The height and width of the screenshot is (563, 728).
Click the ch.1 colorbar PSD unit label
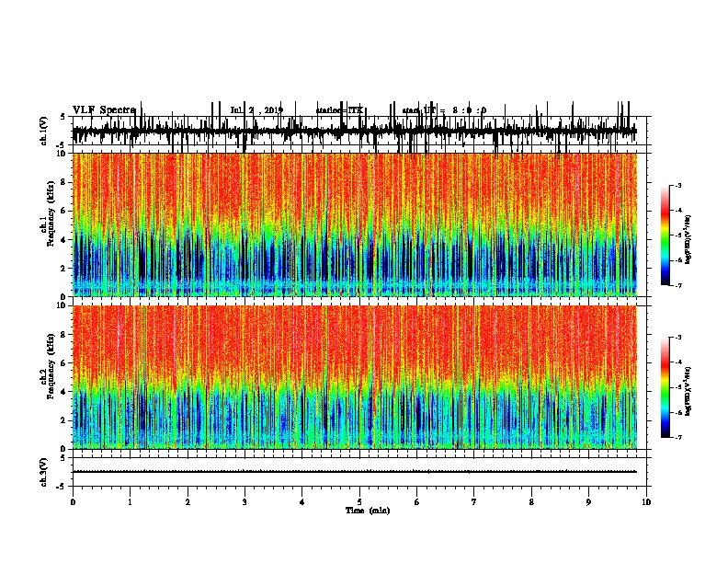688,239
